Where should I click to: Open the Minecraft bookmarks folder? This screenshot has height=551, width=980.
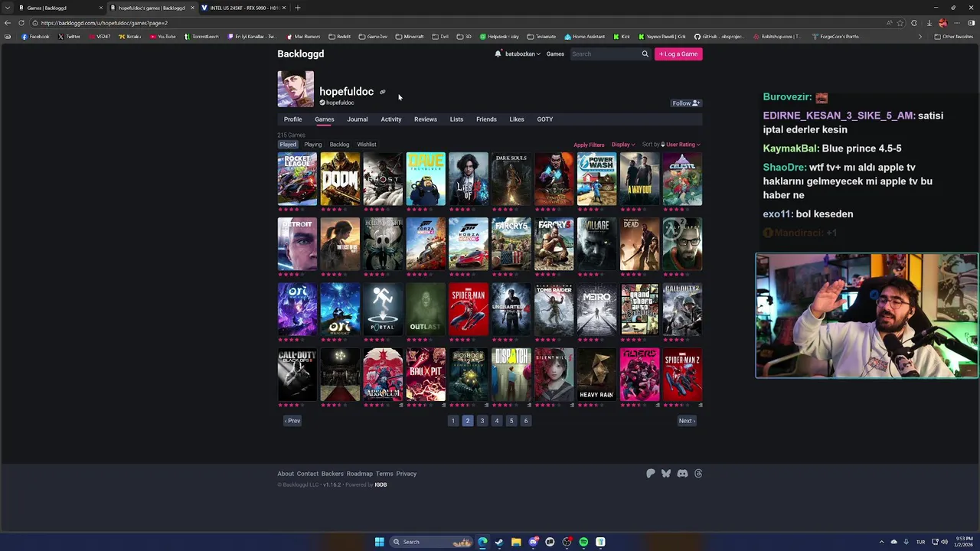[x=410, y=36]
